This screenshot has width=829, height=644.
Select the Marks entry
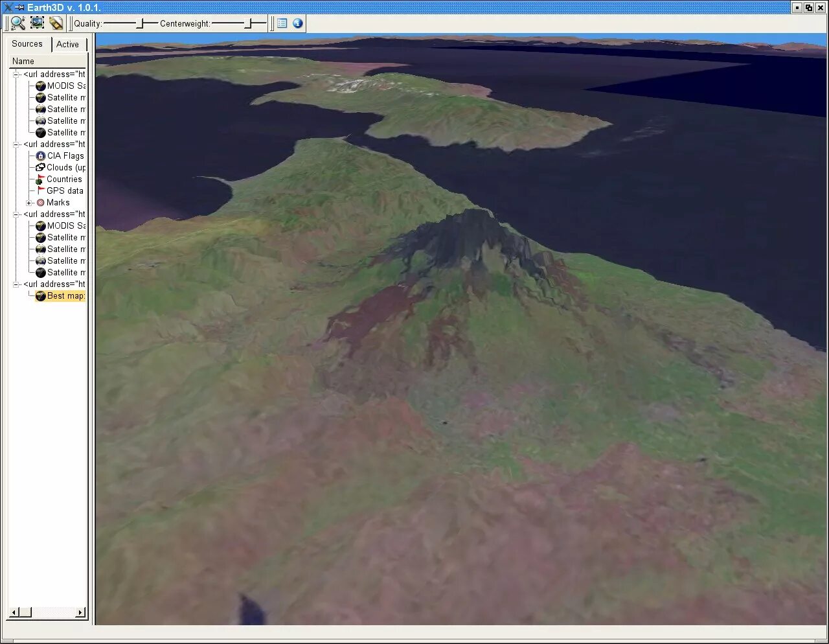(x=58, y=203)
